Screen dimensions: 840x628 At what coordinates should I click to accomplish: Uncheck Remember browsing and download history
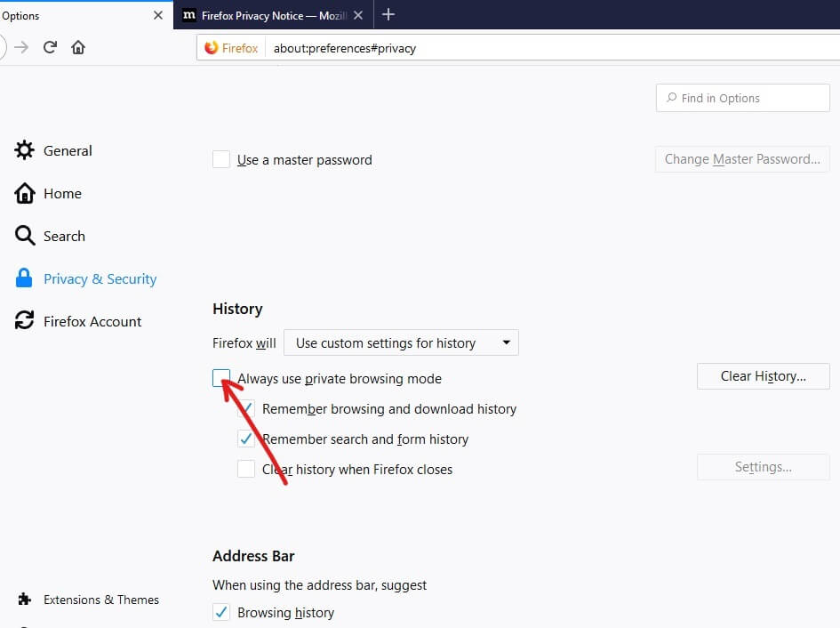pos(246,408)
